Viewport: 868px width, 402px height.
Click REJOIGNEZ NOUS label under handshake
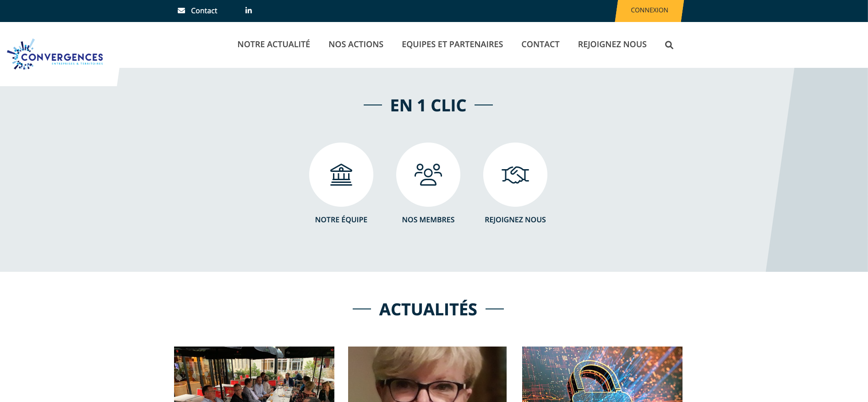click(x=515, y=220)
